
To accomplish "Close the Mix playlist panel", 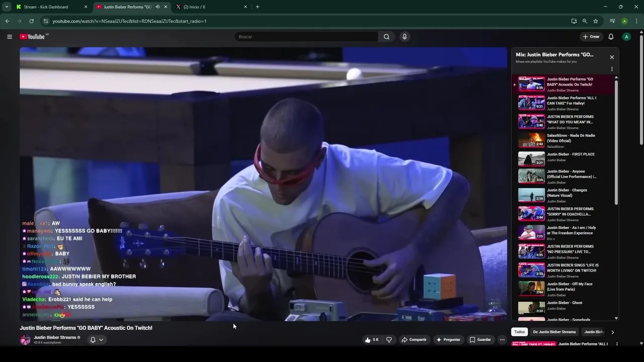I will 612,57.
